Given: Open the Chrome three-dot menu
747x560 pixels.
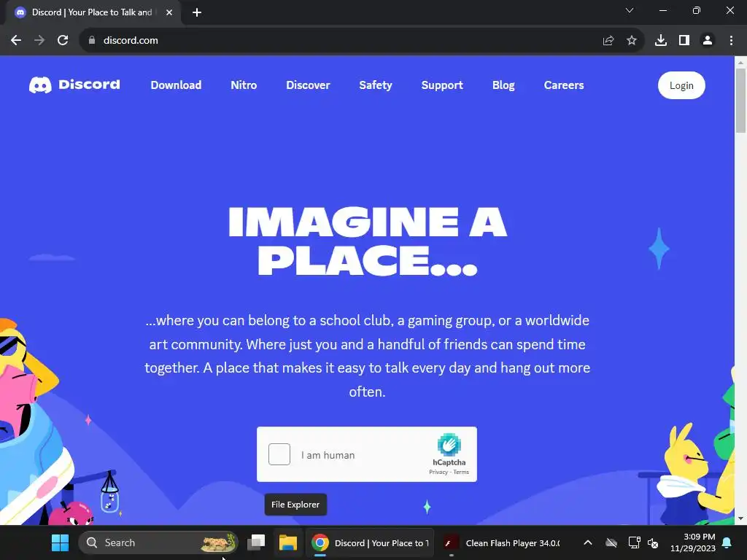Looking at the screenshot, I should click(731, 41).
